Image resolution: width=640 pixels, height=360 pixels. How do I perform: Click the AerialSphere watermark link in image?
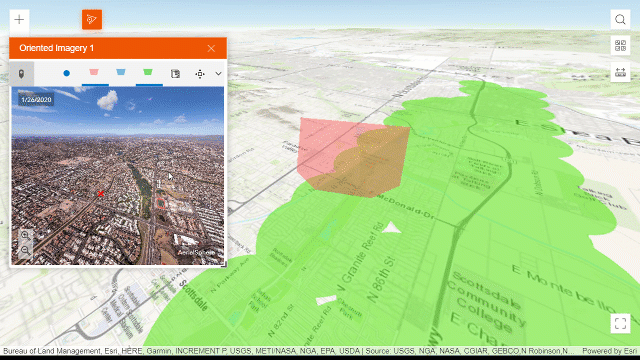point(196,253)
